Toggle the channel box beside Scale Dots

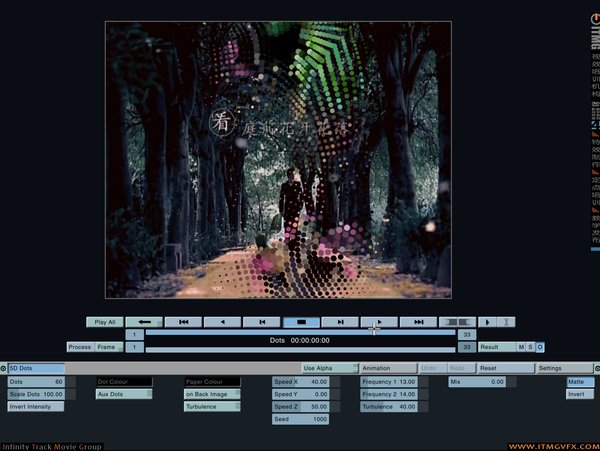[71, 394]
